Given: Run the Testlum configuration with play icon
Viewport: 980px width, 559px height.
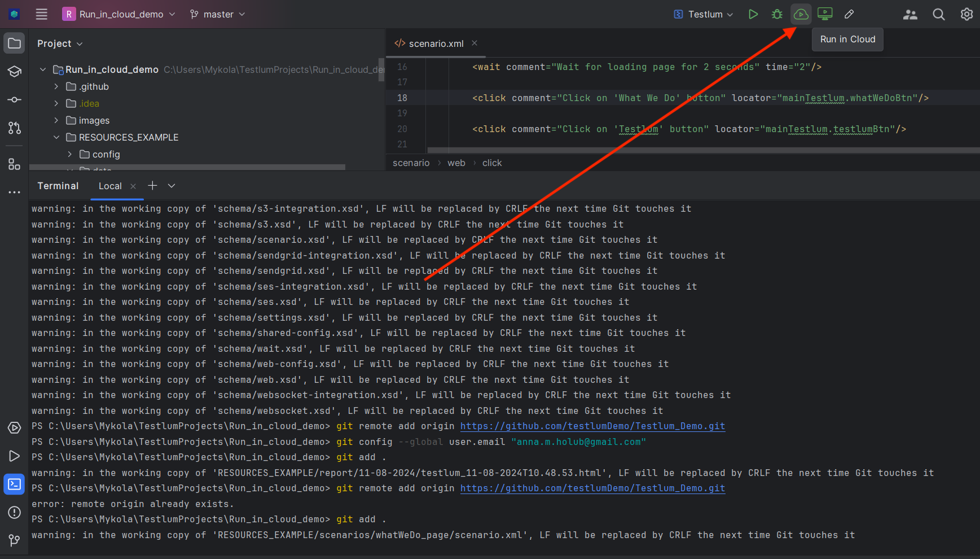Looking at the screenshot, I should [753, 14].
